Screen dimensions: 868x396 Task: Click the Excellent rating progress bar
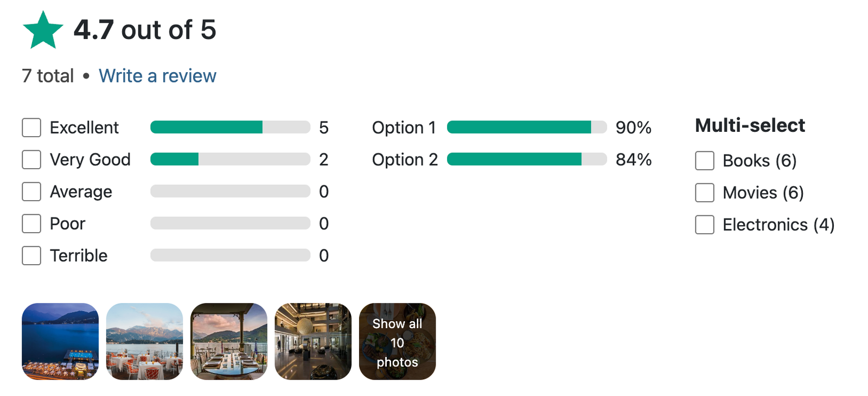[230, 127]
